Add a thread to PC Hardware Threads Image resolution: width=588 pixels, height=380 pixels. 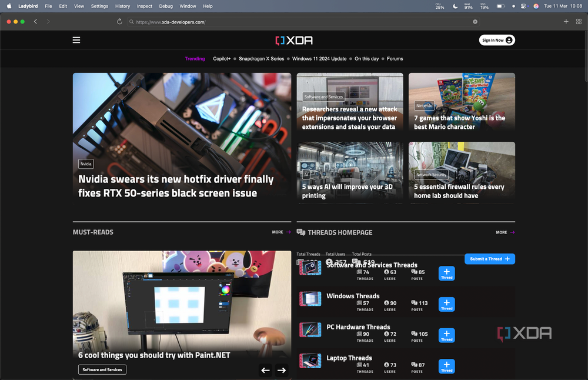(x=447, y=335)
